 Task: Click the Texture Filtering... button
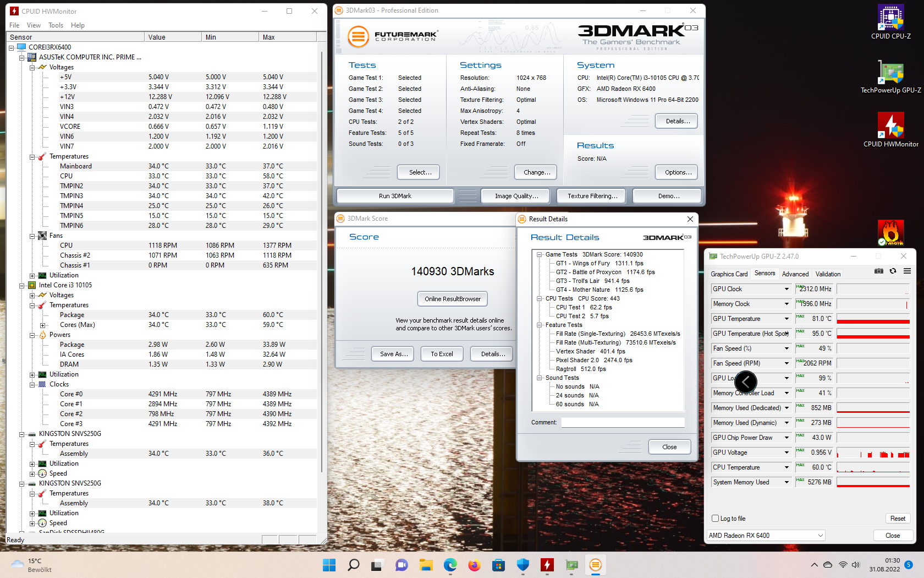pos(592,196)
